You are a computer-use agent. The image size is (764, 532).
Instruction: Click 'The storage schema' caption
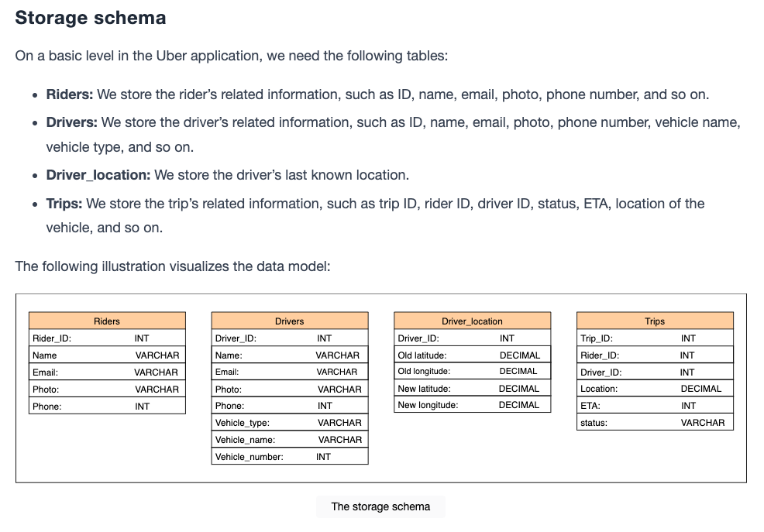[380, 506]
